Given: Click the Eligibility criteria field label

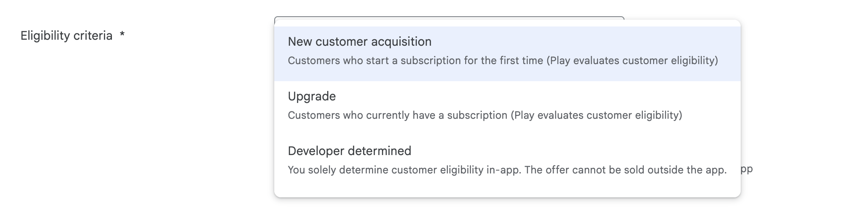Looking at the screenshot, I should pyautogui.click(x=66, y=35).
